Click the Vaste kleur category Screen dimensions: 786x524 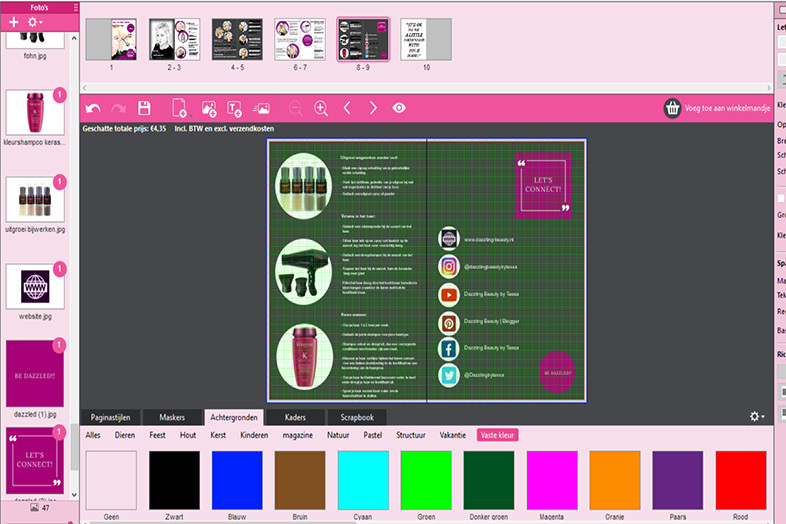(497, 435)
